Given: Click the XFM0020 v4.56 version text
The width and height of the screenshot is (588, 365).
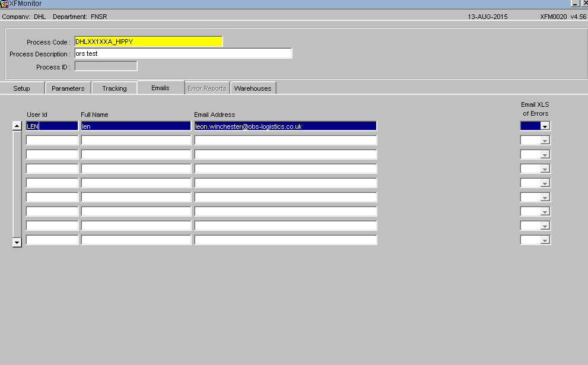Looking at the screenshot, I should 563,17.
